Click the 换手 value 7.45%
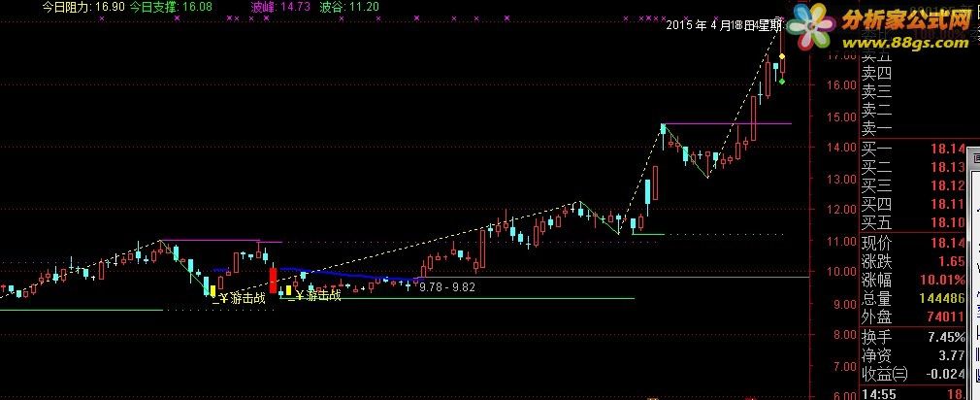The height and width of the screenshot is (400, 980). tap(946, 338)
